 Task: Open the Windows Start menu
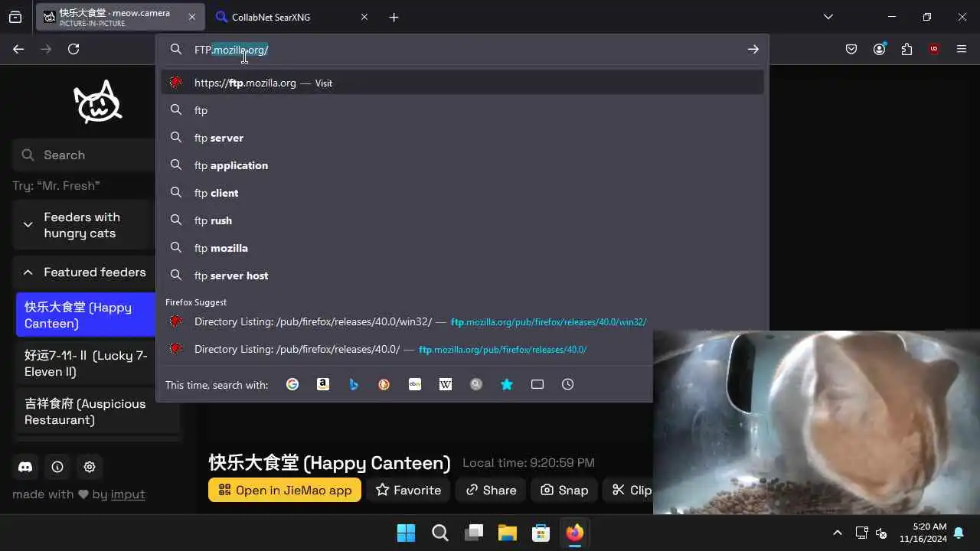coord(406,533)
